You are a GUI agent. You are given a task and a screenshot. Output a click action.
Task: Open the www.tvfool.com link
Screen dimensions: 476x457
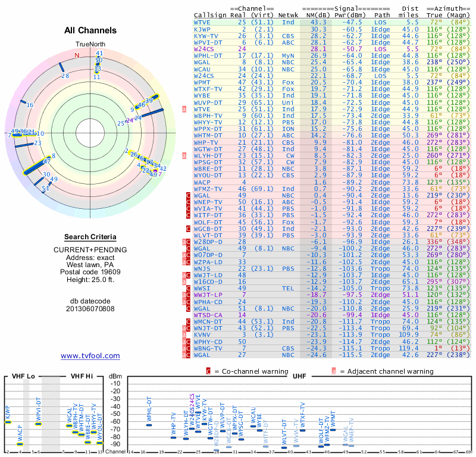coord(90,356)
